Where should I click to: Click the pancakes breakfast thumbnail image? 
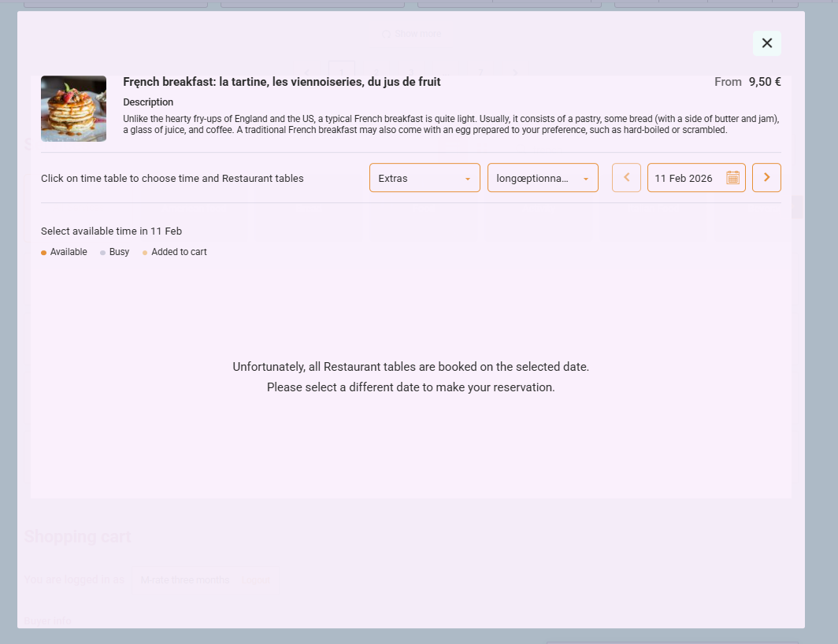[x=73, y=109]
